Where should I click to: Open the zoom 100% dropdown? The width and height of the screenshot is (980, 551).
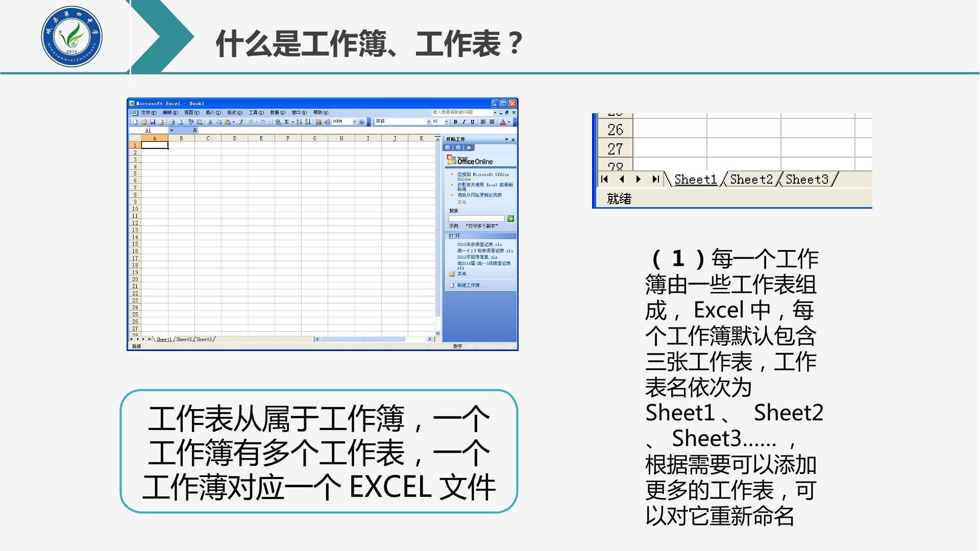355,122
